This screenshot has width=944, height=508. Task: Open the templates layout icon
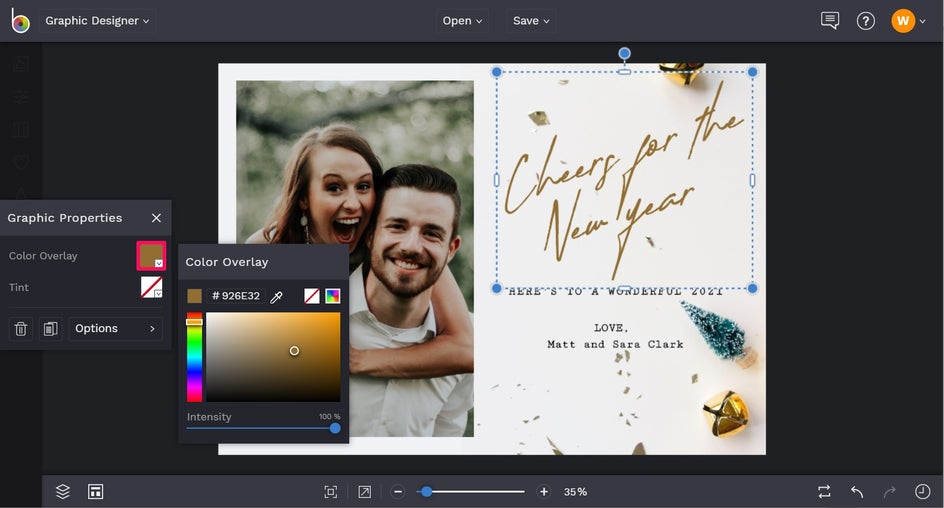pyautogui.click(x=95, y=492)
